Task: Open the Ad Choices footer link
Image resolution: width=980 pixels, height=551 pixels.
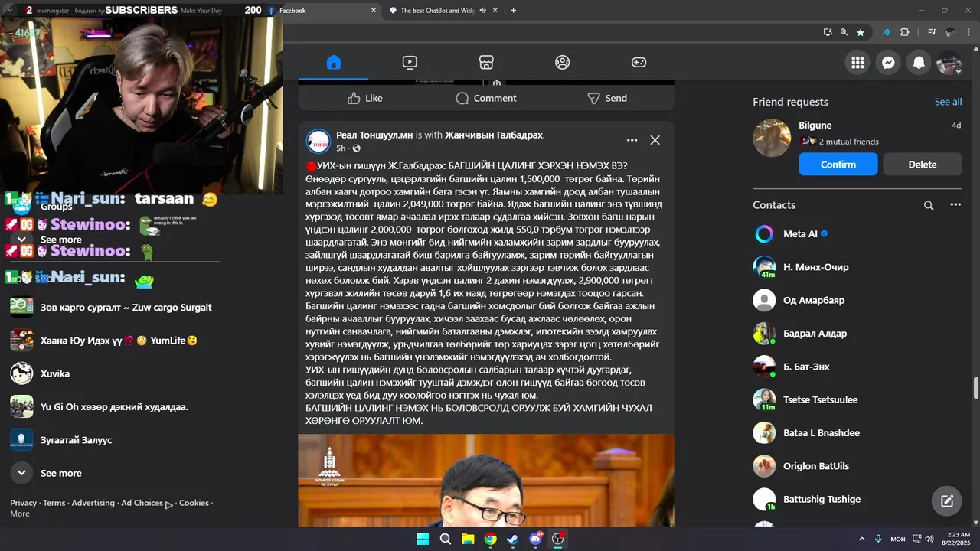Action: [x=146, y=504]
